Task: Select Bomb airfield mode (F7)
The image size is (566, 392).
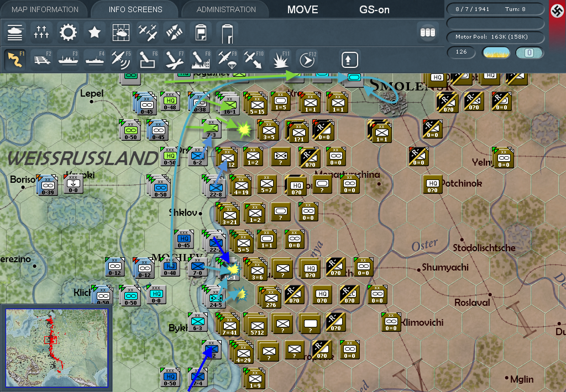Action: click(x=174, y=60)
